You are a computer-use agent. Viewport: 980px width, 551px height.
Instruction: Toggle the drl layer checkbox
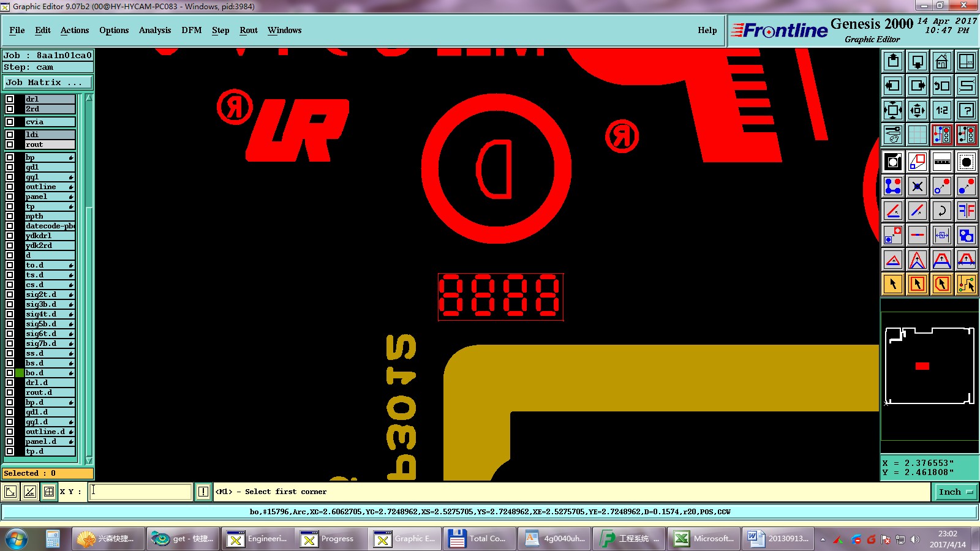(x=10, y=99)
